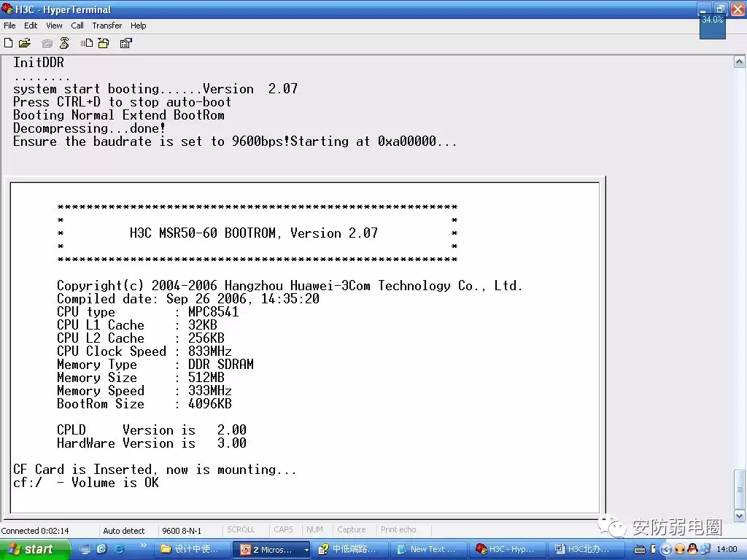Expand hidden system tray icons arrow

coord(665,549)
